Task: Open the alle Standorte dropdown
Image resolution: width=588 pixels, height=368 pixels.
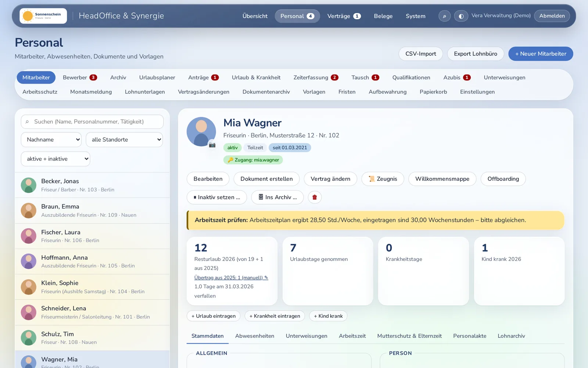Action: tap(124, 139)
